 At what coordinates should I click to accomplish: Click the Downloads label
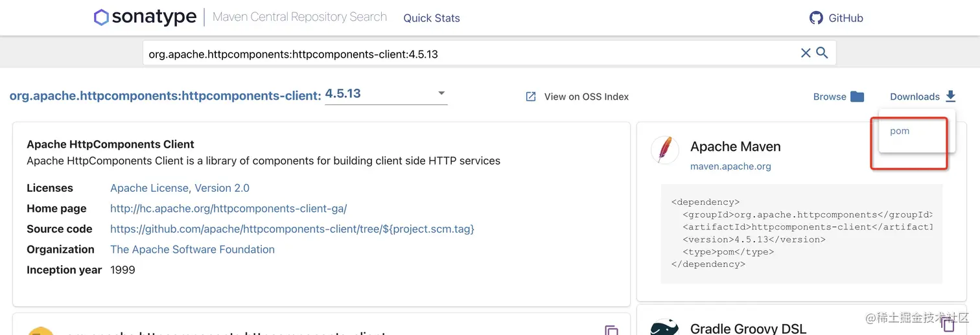[x=915, y=97]
